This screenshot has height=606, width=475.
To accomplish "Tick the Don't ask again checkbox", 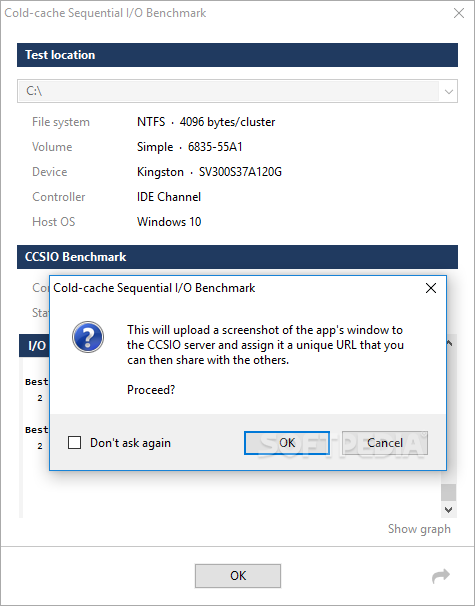I will [74, 443].
